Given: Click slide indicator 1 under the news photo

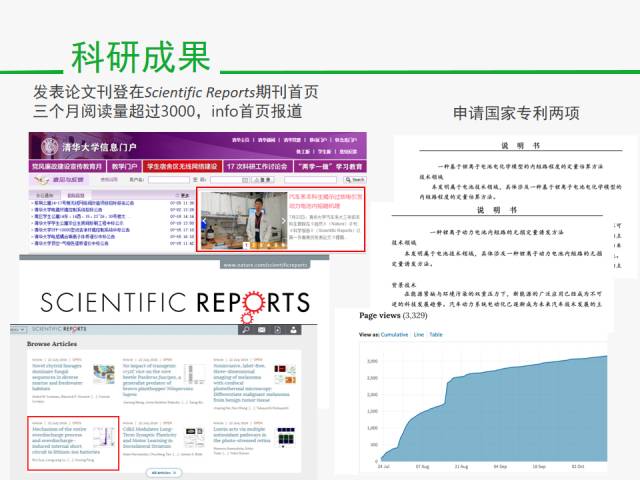Looking at the screenshot, I should pos(247,245).
